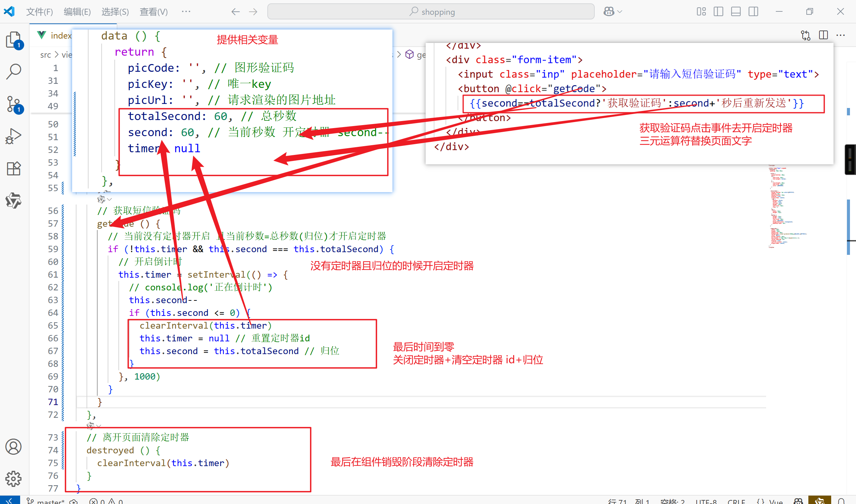Open the 查看(V) menu
This screenshot has height=504, width=856.
pyautogui.click(x=154, y=11)
